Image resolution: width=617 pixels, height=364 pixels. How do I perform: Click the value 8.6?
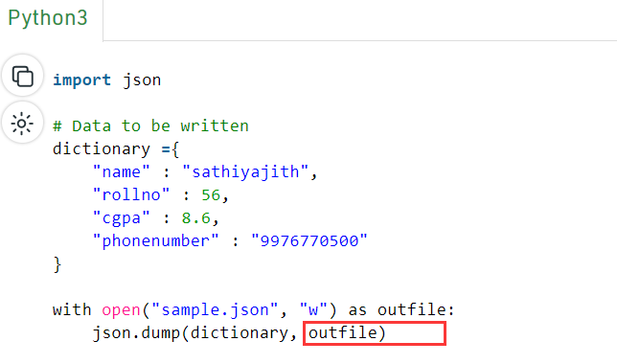click(x=196, y=218)
